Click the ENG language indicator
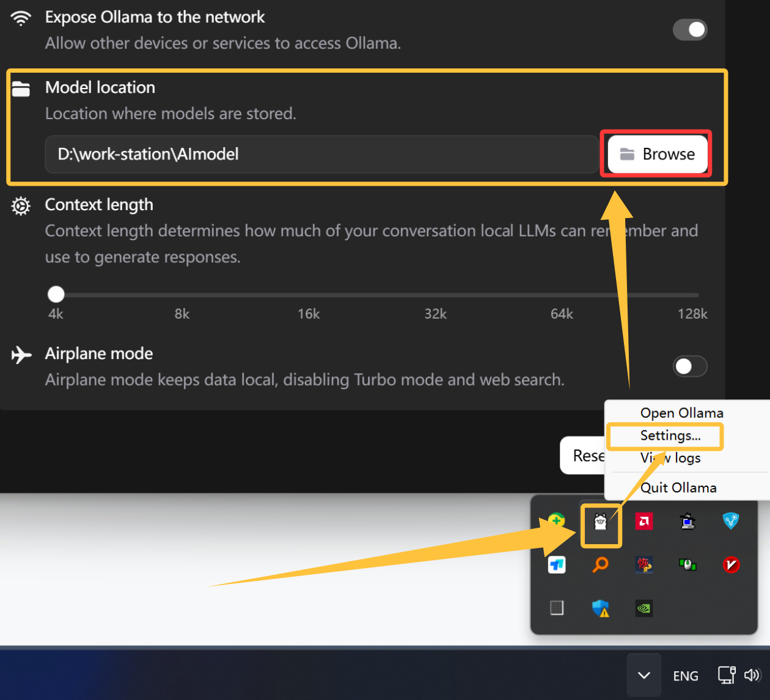Viewport: 770px width, 700px height. pyautogui.click(x=686, y=676)
